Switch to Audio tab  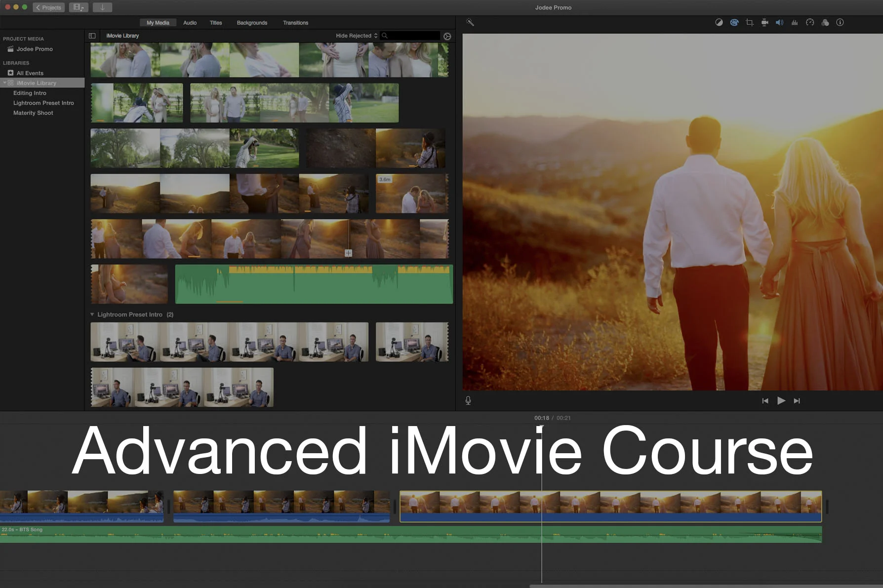click(x=190, y=23)
